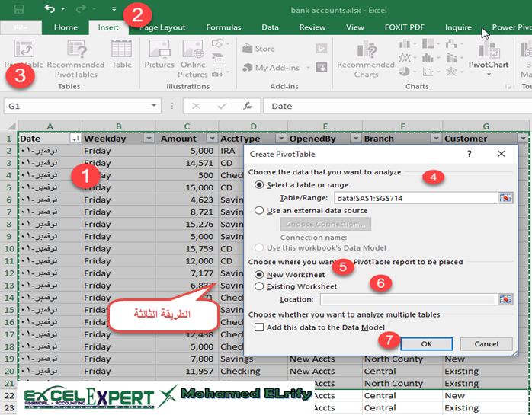Click the Insert Function fx icon
Screen dimensions: 532x415
(x=248, y=106)
